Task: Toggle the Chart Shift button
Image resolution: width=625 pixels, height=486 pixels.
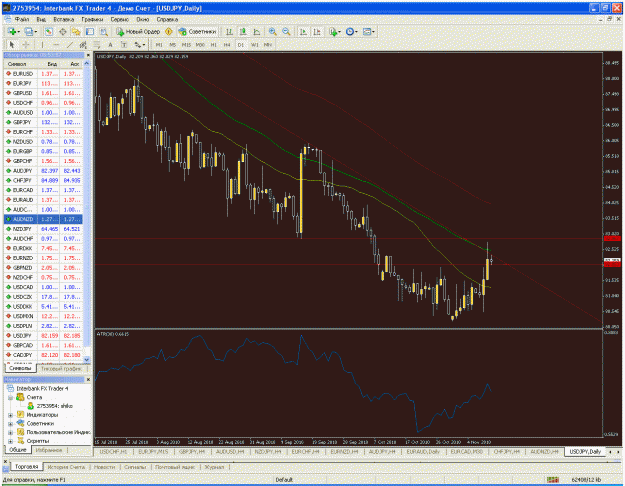Action: [x=317, y=31]
